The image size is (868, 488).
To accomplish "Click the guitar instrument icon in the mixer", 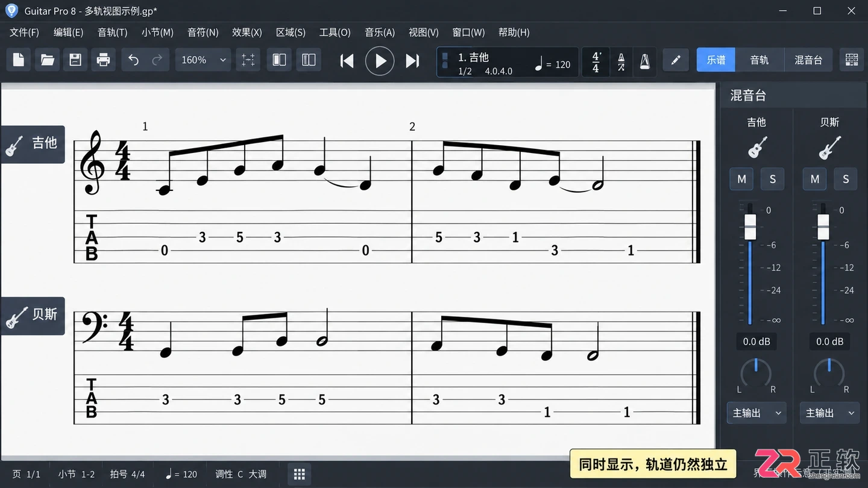I will point(757,148).
